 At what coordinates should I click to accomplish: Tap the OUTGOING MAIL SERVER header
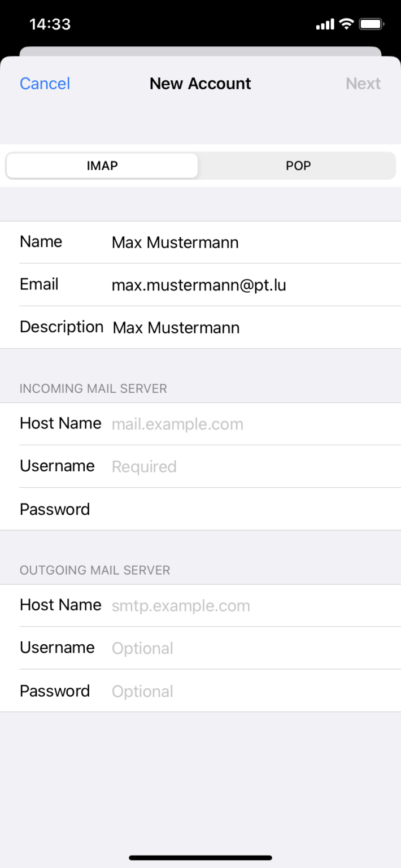point(95,570)
